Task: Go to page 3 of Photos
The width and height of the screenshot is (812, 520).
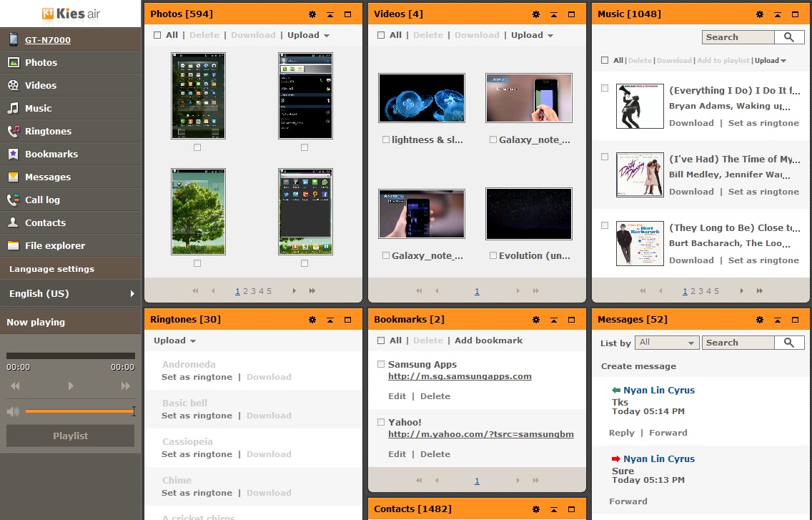Action: point(253,291)
